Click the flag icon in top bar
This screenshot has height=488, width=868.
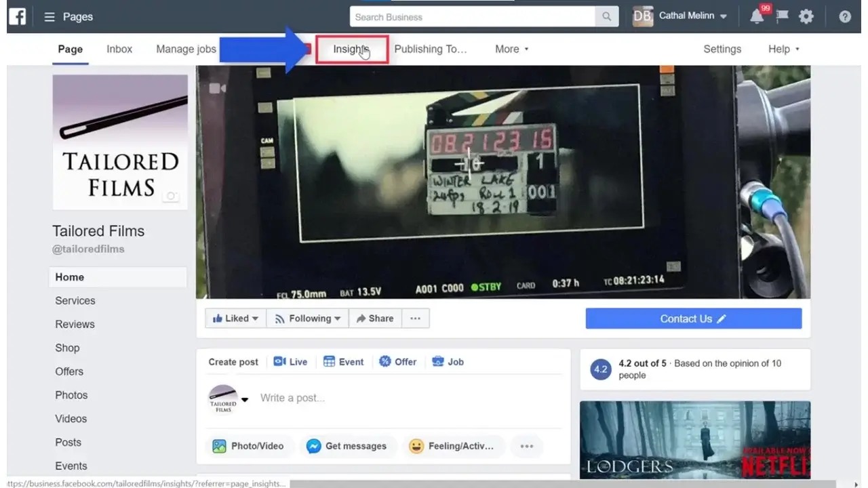tap(782, 16)
